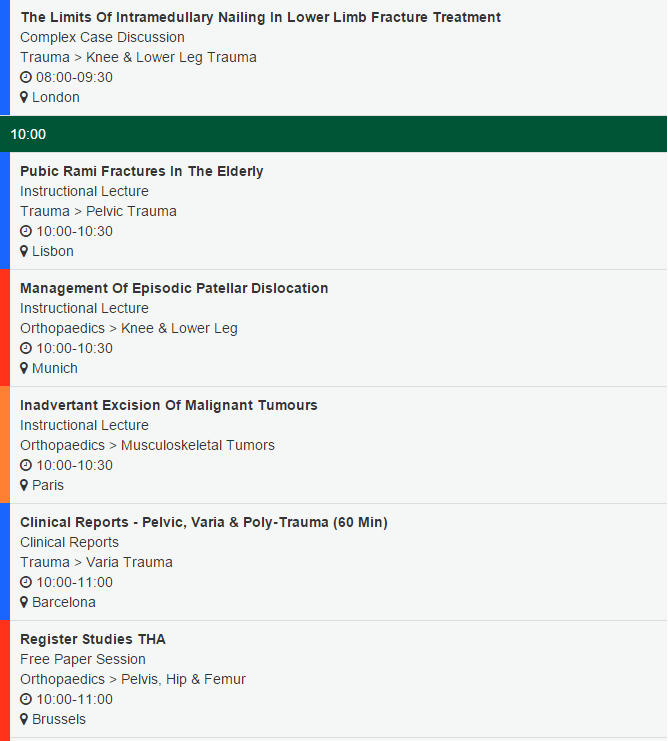The width and height of the screenshot is (668, 741).
Task: Click clock icon in Inadvertant Excision session
Action: [26, 465]
